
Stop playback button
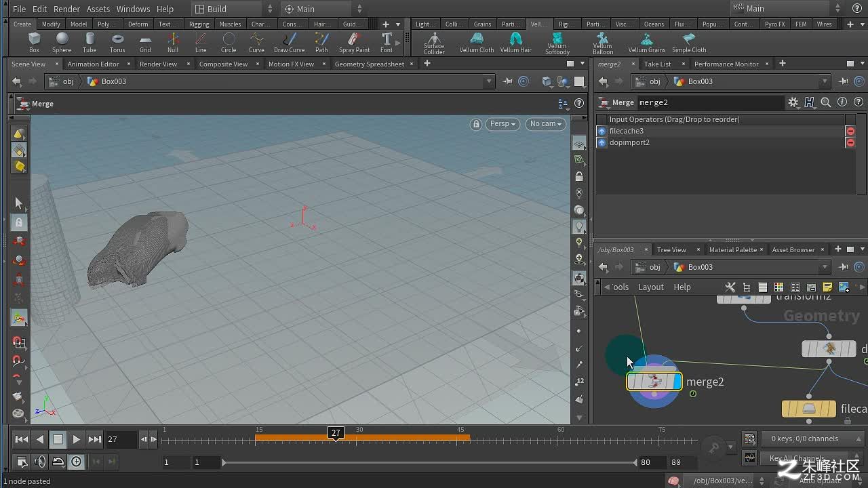[58, 439]
